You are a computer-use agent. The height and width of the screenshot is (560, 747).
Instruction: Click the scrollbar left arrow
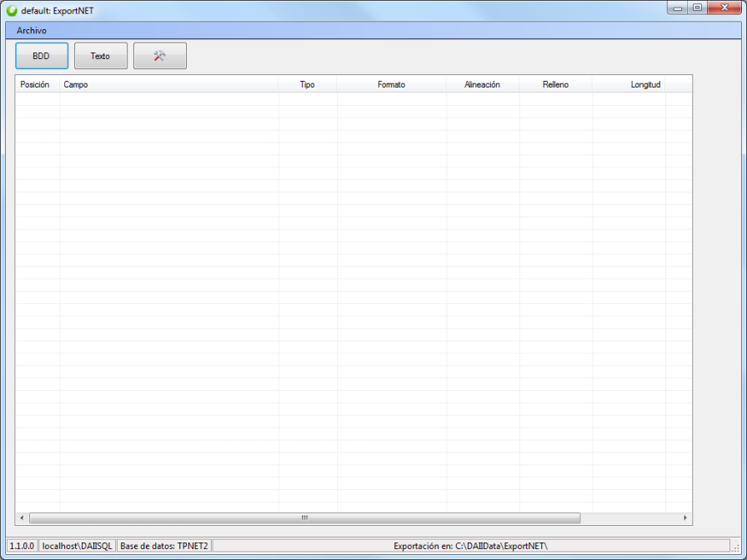22,517
